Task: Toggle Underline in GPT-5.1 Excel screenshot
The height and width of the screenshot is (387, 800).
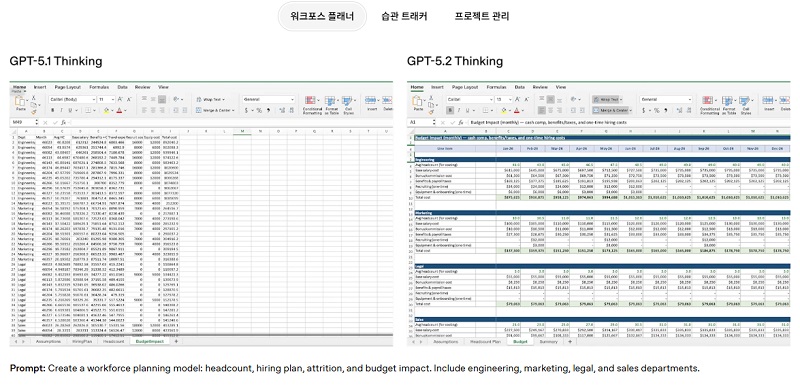Action: pos(70,110)
